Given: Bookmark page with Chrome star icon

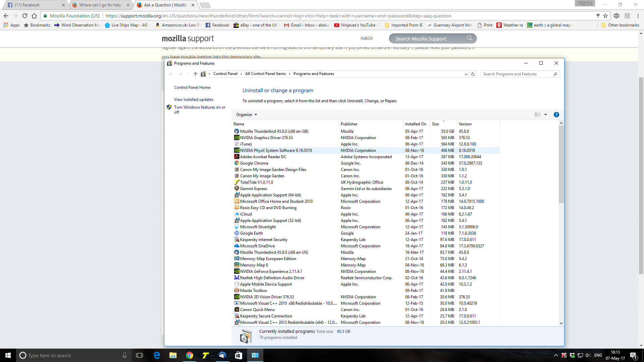Looking at the screenshot, I should pyautogui.click(x=605, y=16).
